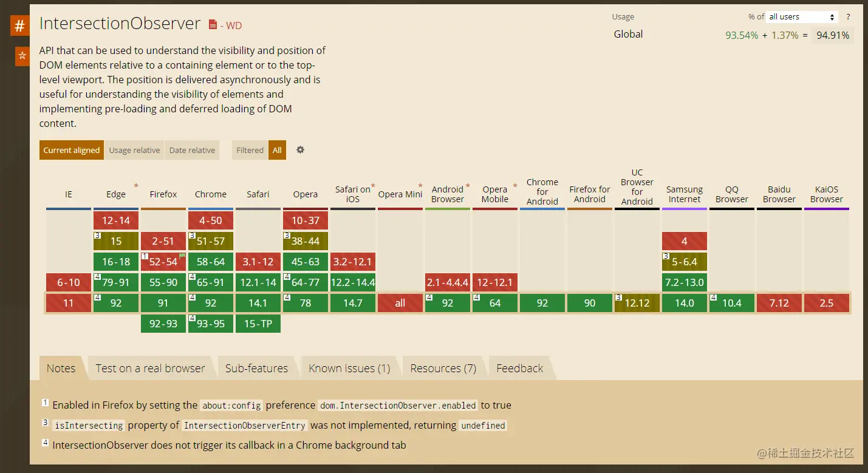
Task: Click the IE browser column header
Action: click(69, 194)
